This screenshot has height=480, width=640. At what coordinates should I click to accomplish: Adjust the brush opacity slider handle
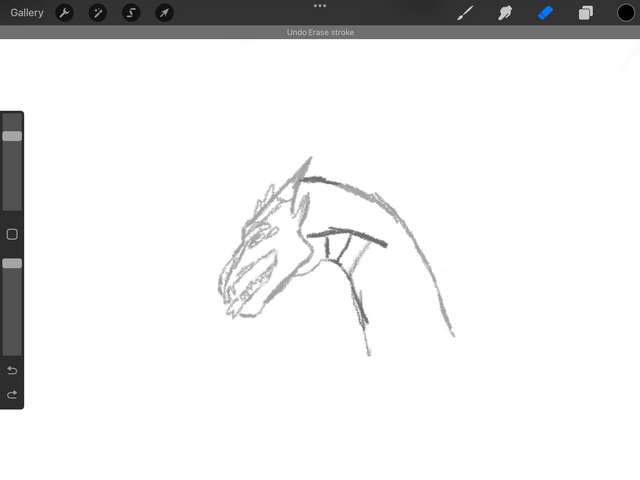12,263
